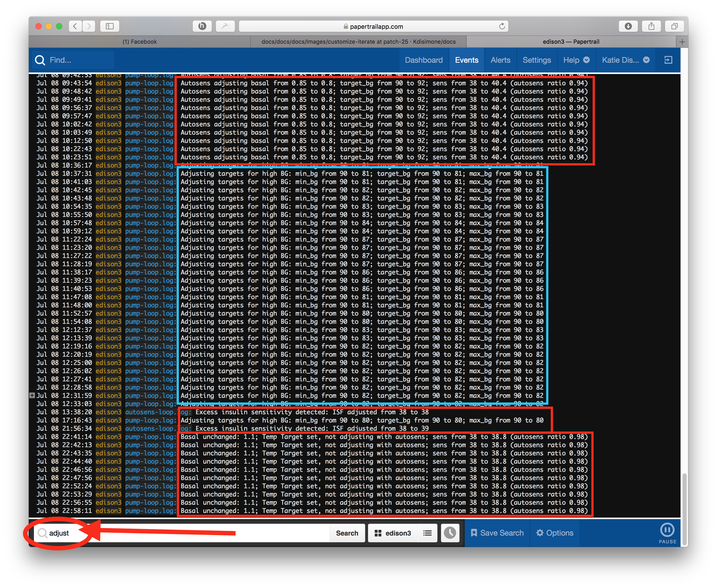The height and width of the screenshot is (588, 717).
Task: Open Safari downloads icon
Action: coord(628,26)
